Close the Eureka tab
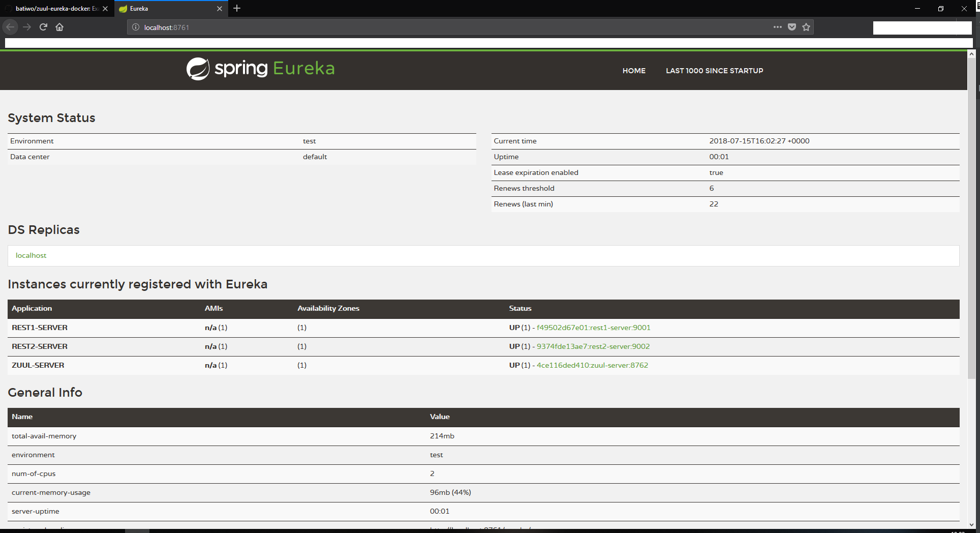The height and width of the screenshot is (533, 980). (x=220, y=9)
